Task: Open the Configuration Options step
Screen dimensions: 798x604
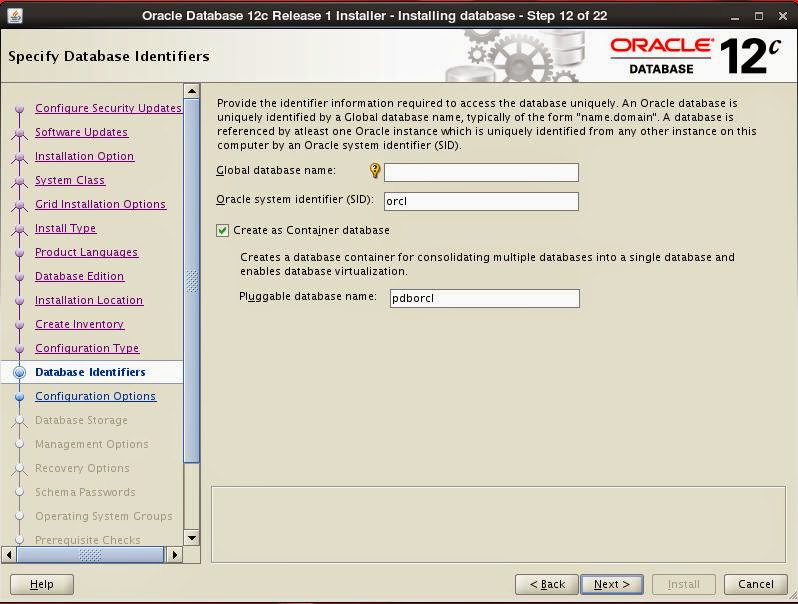Action: pyautogui.click(x=96, y=396)
